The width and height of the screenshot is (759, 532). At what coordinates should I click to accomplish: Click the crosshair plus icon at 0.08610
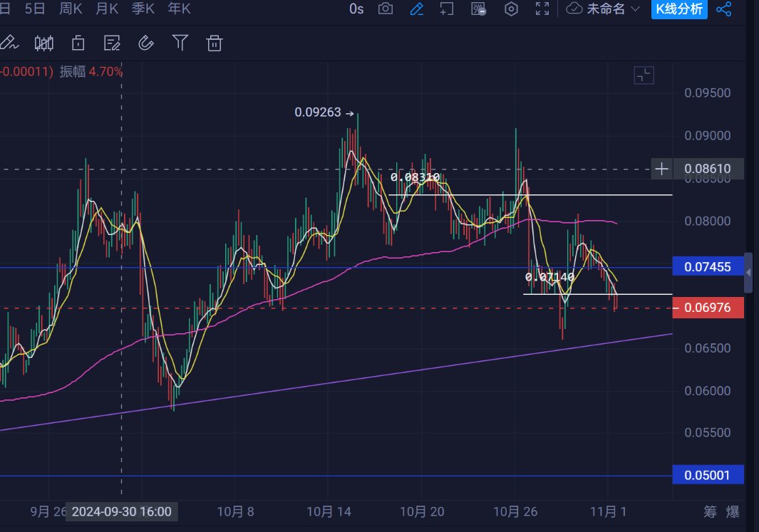pos(661,169)
